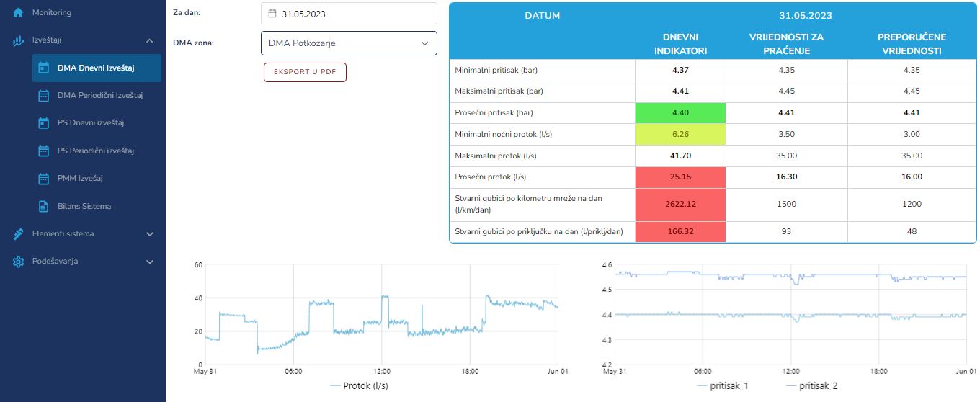Click VRIJEDNOSTI ZA PRAĆENJE column header

(x=786, y=44)
